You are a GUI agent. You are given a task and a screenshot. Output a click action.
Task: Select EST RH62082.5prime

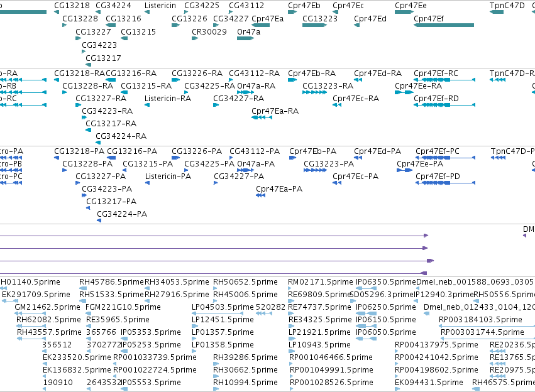[49, 320]
